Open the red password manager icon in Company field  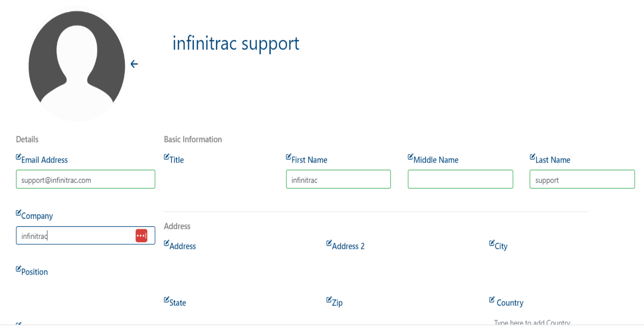(141, 236)
